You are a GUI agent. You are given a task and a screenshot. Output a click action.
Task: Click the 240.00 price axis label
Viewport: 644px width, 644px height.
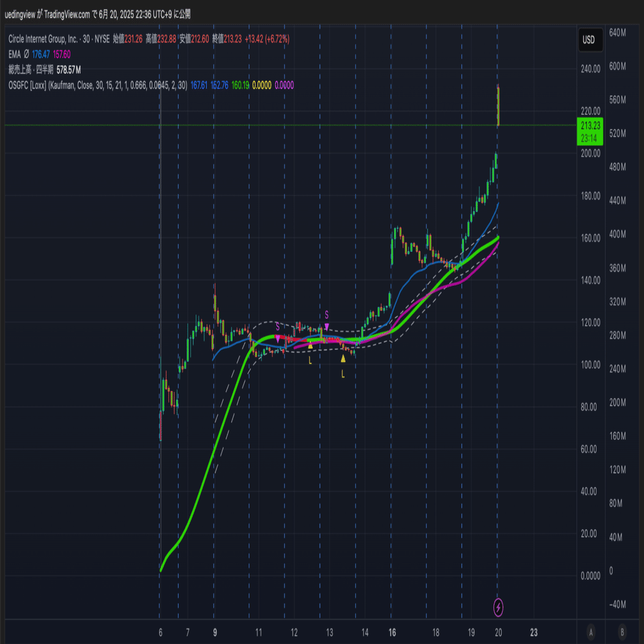(590, 69)
